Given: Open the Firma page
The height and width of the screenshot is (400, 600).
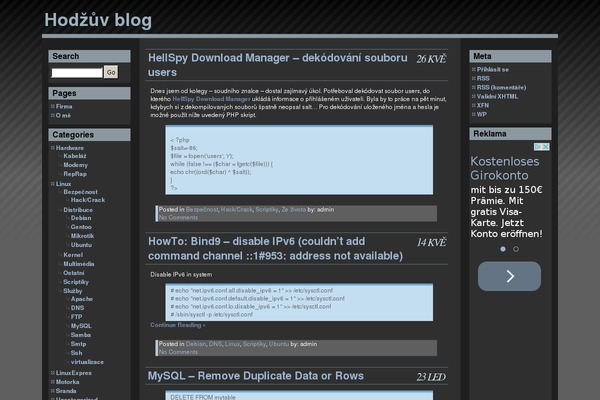Looking at the screenshot, I should 64,106.
